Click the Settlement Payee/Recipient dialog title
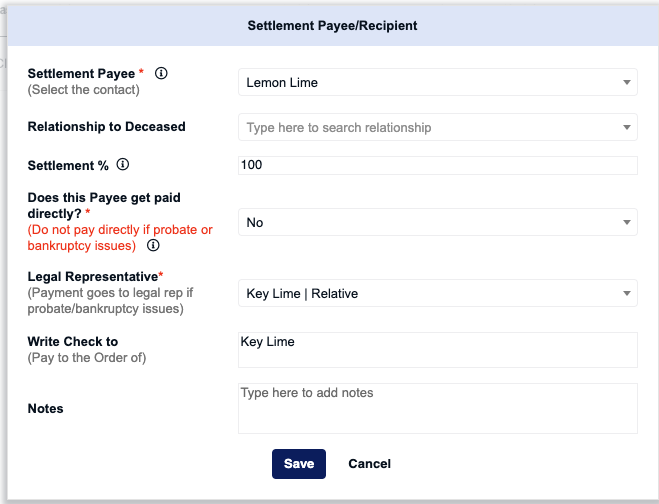659x504 pixels. point(332,26)
